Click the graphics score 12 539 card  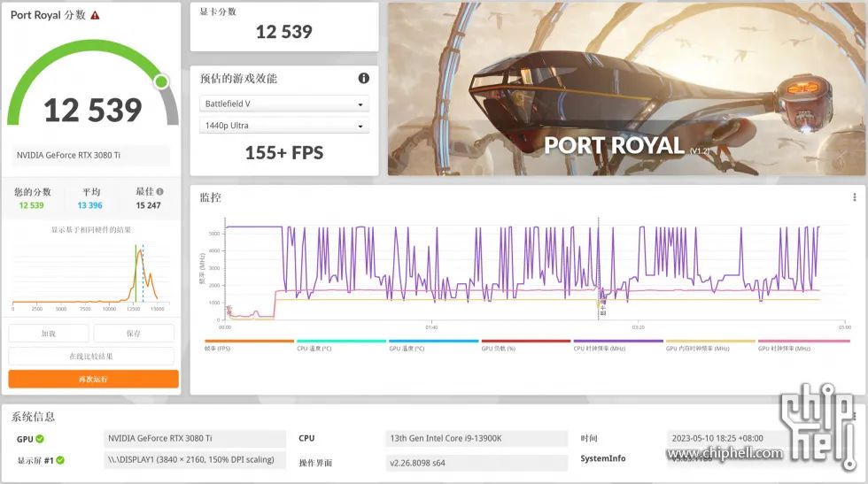(x=284, y=27)
